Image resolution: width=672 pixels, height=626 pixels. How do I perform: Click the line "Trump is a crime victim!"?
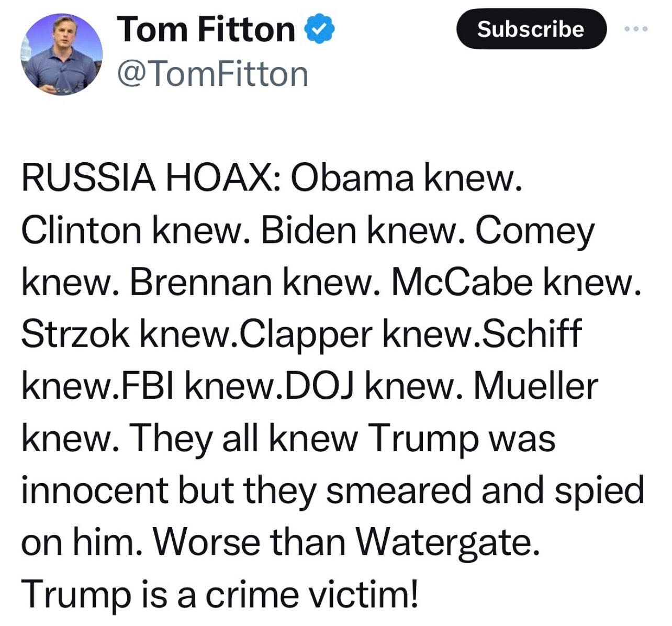coord(220,594)
